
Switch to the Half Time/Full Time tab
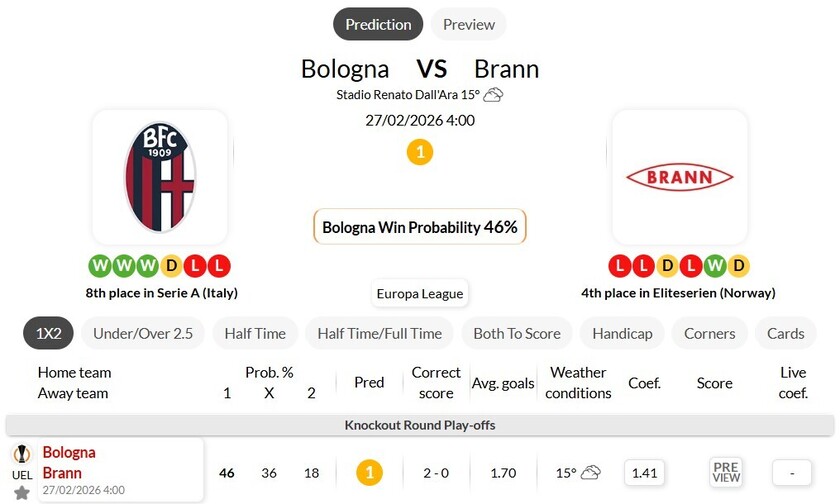(379, 333)
